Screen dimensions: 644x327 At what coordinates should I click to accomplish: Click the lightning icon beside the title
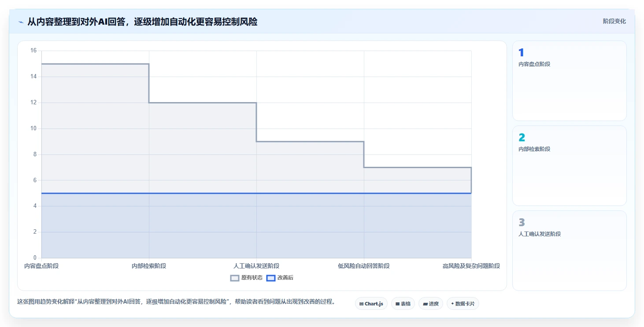point(21,22)
